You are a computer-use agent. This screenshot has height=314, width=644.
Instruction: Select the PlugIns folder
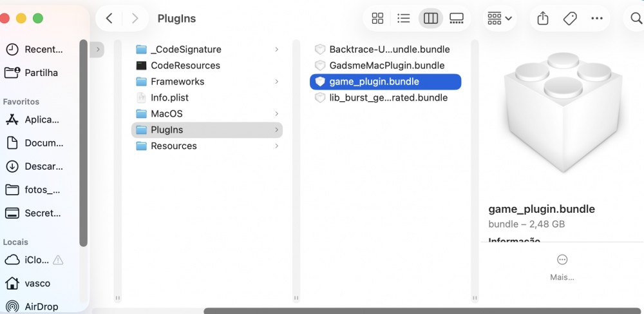[207, 130]
